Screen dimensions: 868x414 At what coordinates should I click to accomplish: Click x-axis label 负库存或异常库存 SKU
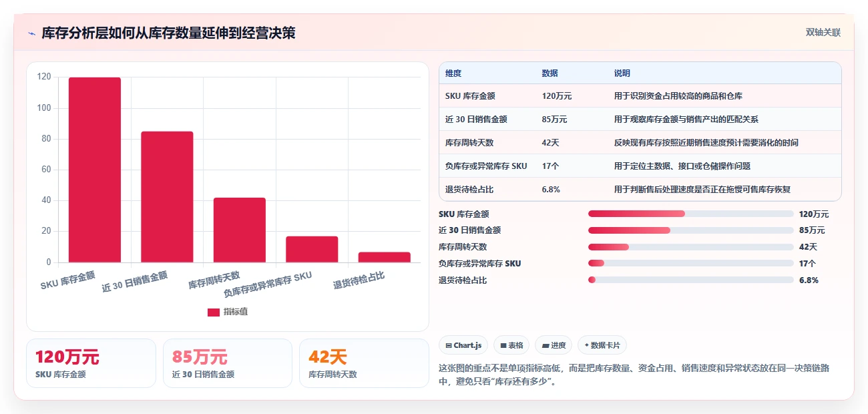[x=268, y=284]
